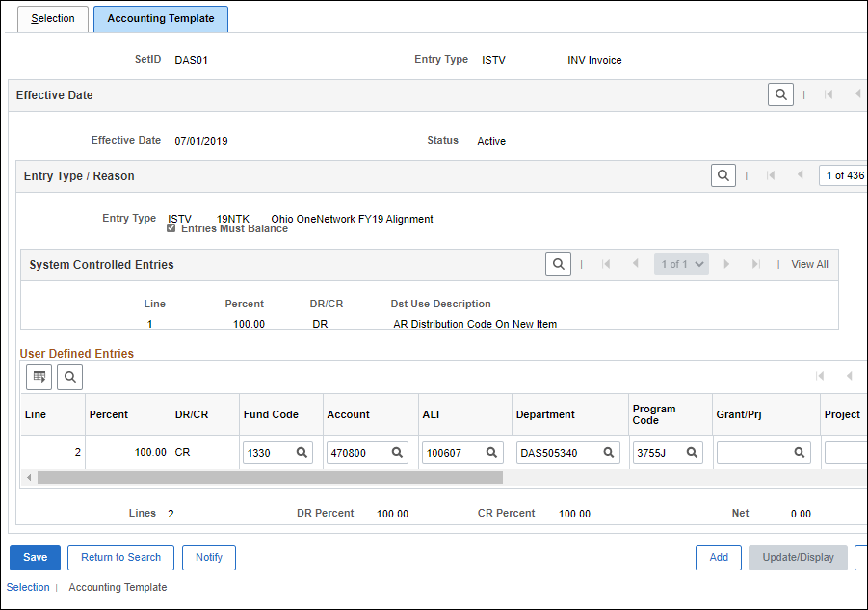Go to last System Controlled Entries row
Screen dimensions: 868x610
point(756,264)
